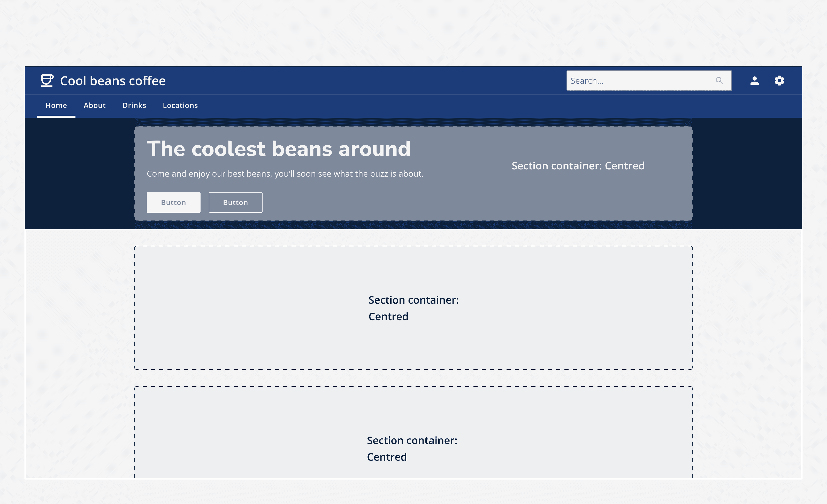
Task: Click the subtitle text about enjoying best beans
Action: click(x=285, y=173)
